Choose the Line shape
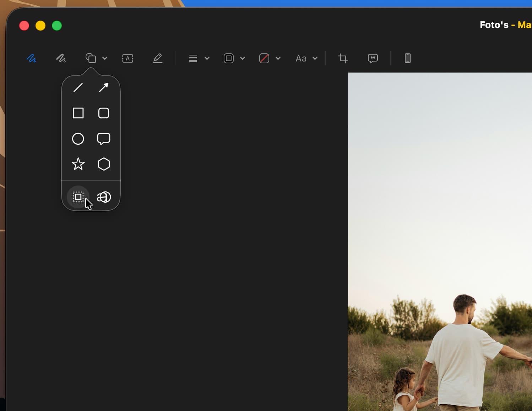The width and height of the screenshot is (532, 411). [78, 87]
